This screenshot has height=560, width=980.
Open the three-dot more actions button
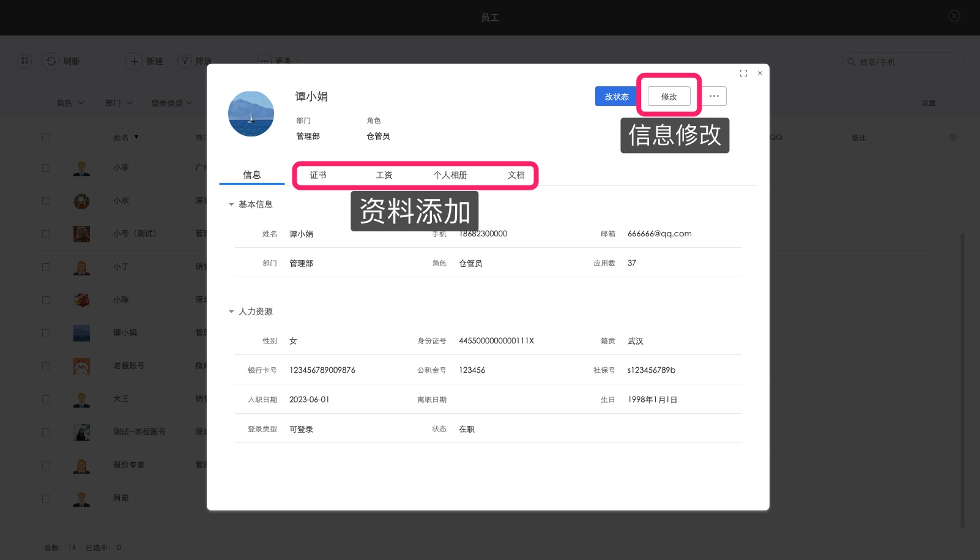pos(714,96)
